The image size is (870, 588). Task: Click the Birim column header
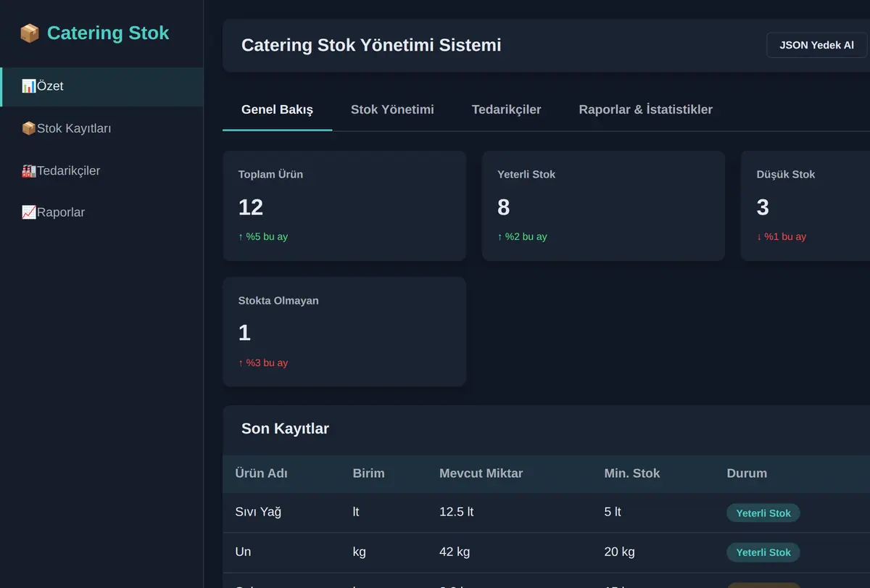[x=368, y=473]
